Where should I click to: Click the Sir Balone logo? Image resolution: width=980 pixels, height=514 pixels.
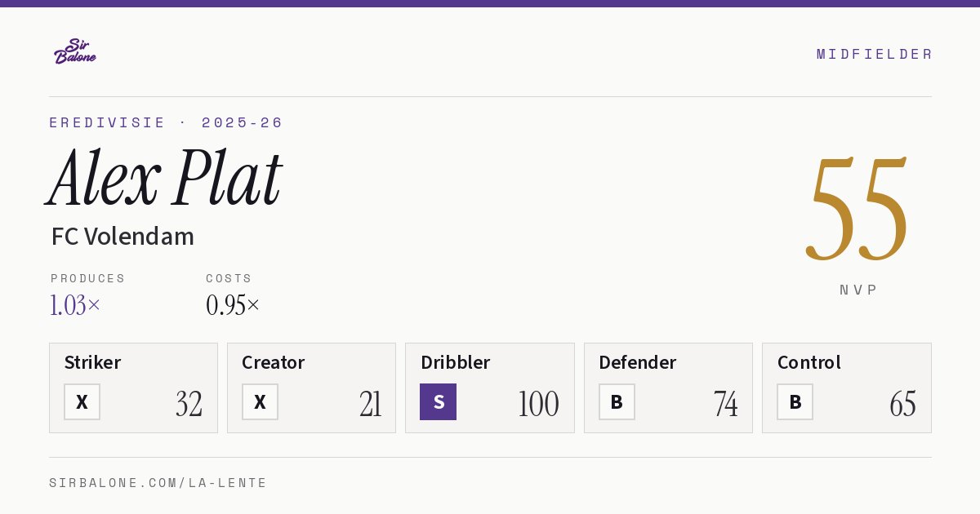coord(75,51)
